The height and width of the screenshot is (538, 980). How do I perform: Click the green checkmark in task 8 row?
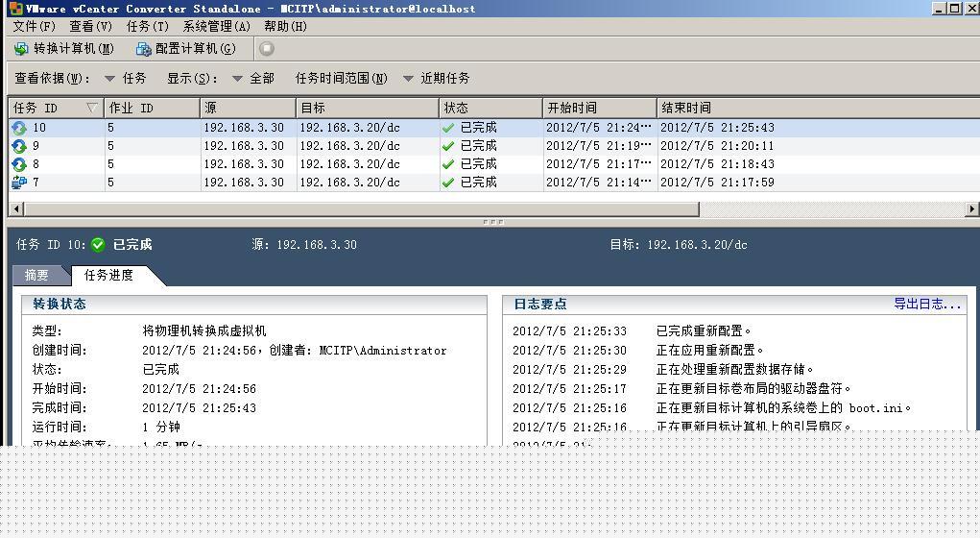tap(448, 164)
